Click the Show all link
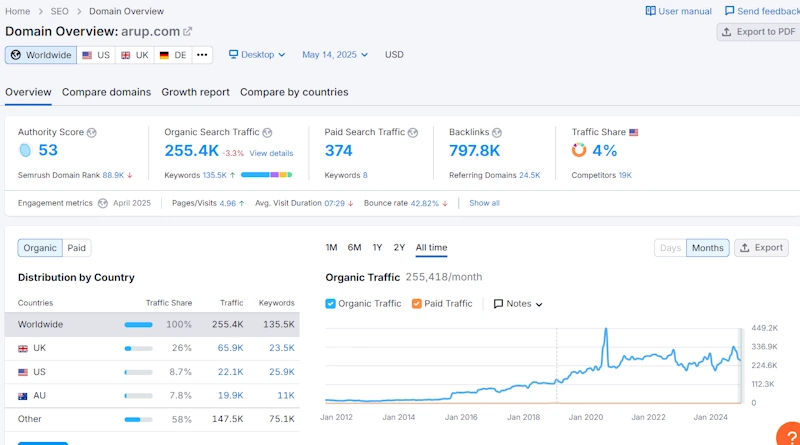This screenshot has width=800, height=445. 484,203
